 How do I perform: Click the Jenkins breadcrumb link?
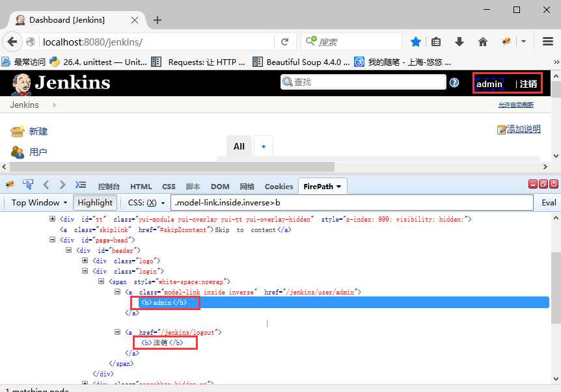[x=24, y=105]
